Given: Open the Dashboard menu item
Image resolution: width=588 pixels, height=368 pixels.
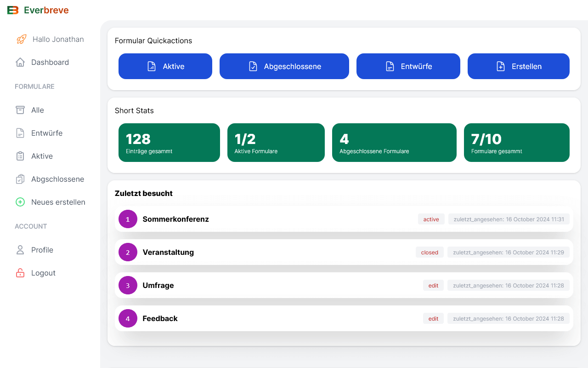Looking at the screenshot, I should [x=50, y=62].
